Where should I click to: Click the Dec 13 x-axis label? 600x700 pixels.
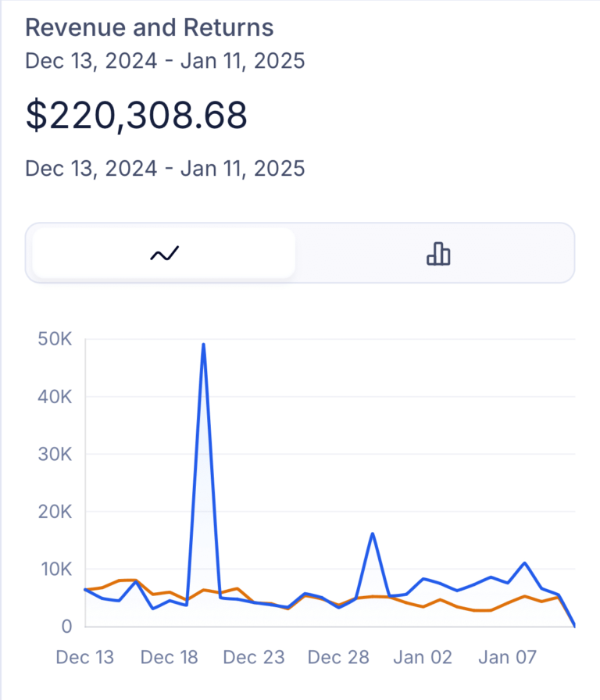pyautogui.click(x=85, y=657)
